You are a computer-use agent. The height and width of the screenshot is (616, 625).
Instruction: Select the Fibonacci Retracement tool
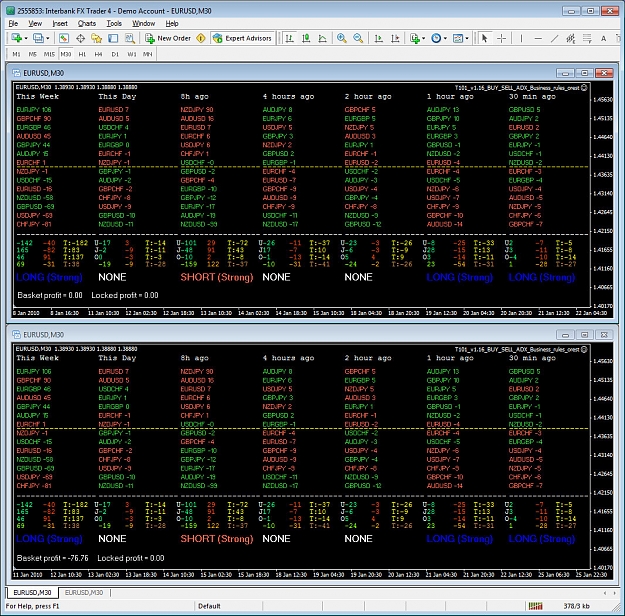pos(587,38)
